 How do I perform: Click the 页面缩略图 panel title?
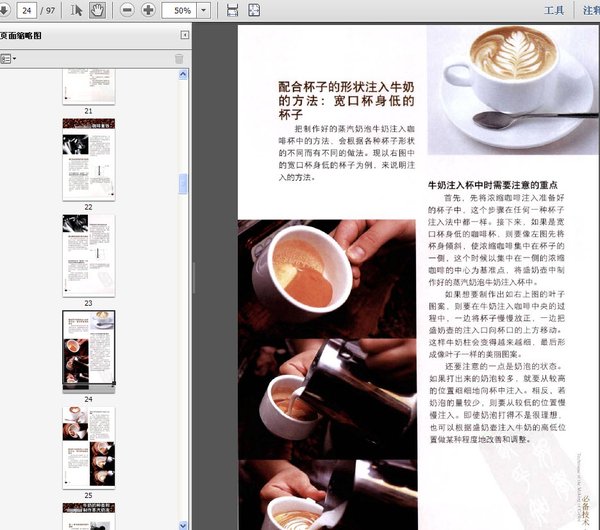pos(21,36)
